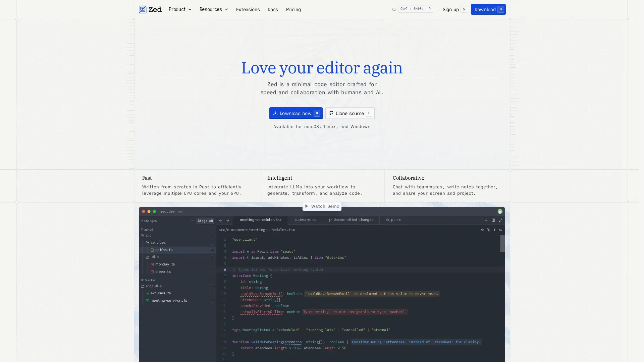Screen dimensions: 644x362
Task: Click the Zed logo in navbar
Action: coord(150,9)
